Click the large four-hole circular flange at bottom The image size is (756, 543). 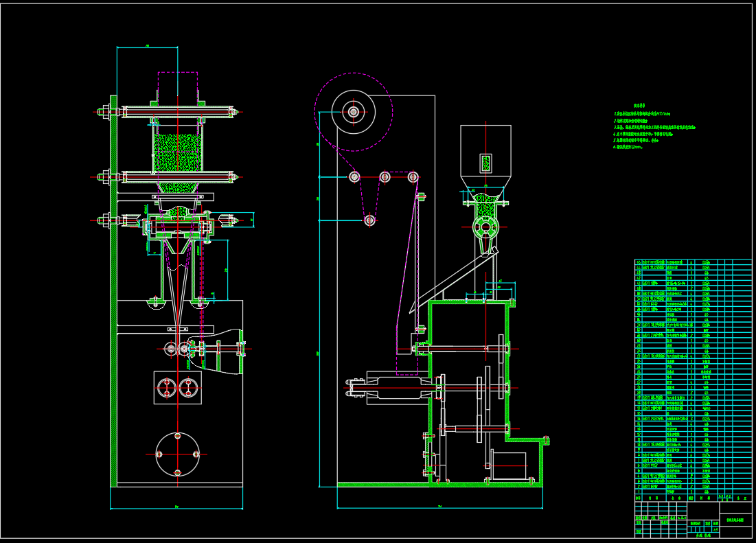coord(177,454)
